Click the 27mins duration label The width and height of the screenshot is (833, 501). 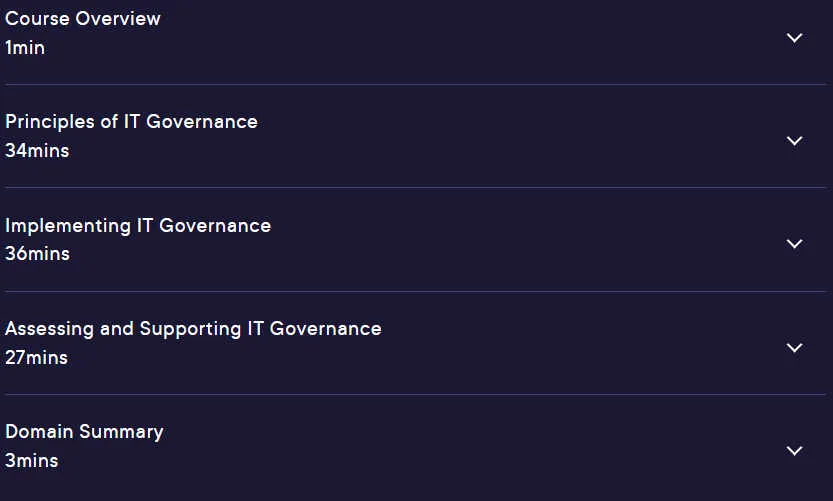[x=37, y=358]
